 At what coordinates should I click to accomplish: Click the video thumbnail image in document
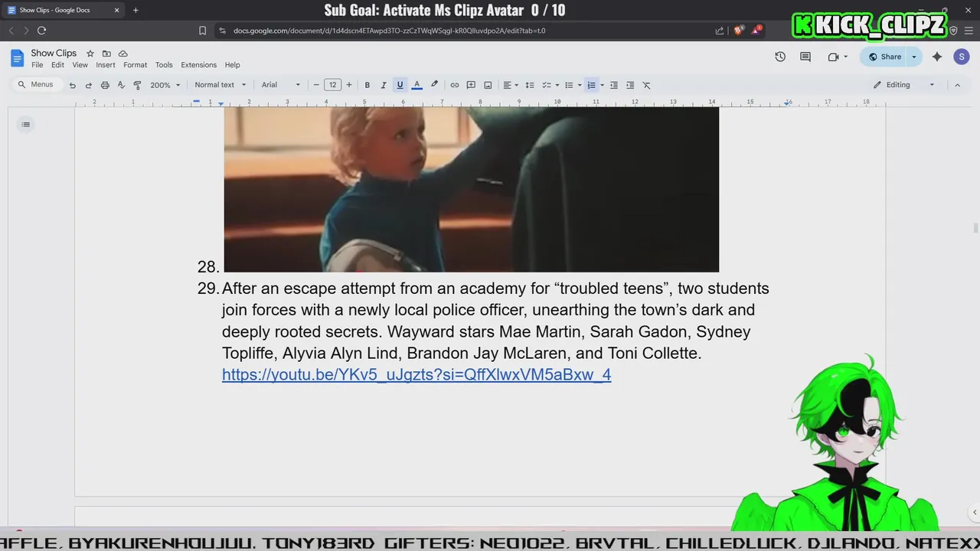(471, 189)
